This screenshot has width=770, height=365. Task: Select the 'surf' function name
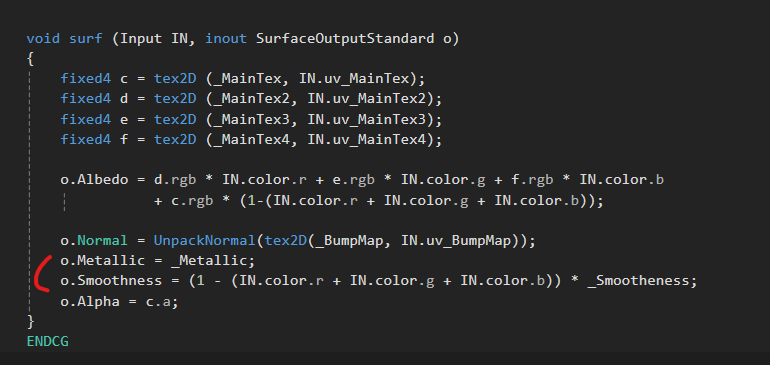point(85,38)
